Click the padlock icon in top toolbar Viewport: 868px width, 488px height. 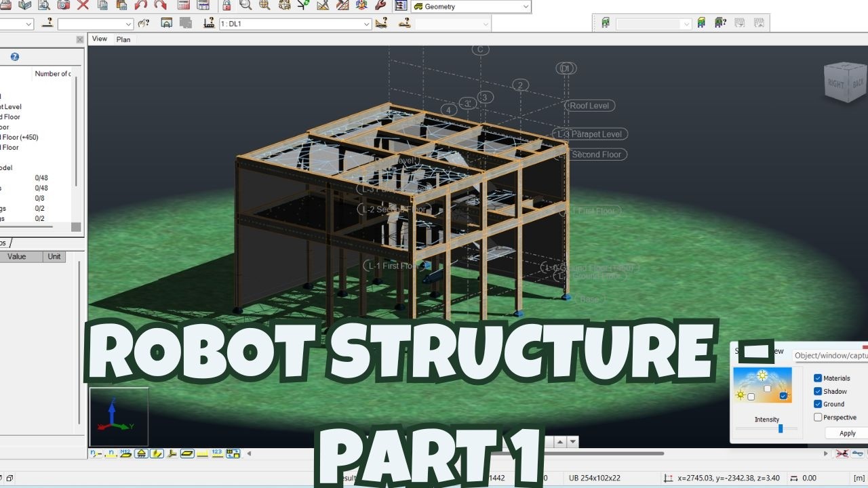tap(226, 5)
